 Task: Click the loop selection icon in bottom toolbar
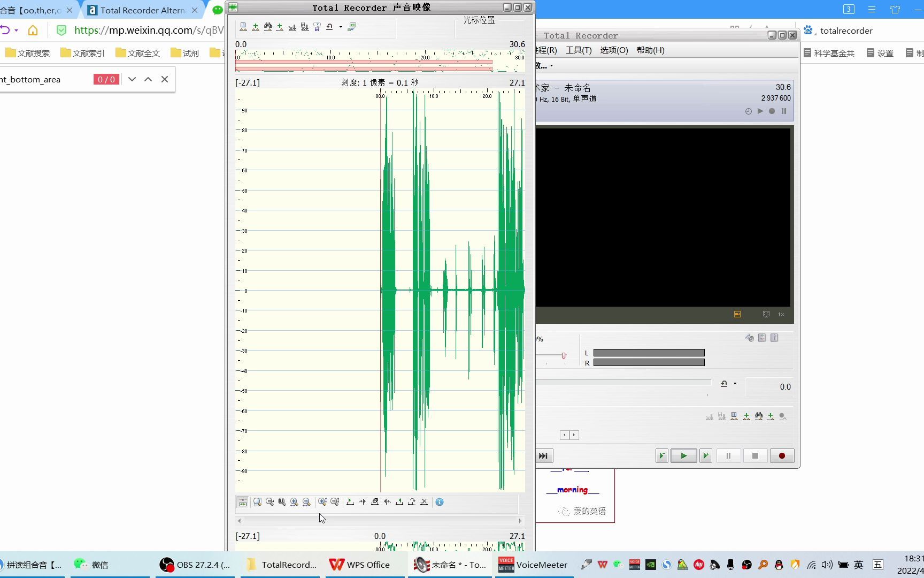[412, 502]
